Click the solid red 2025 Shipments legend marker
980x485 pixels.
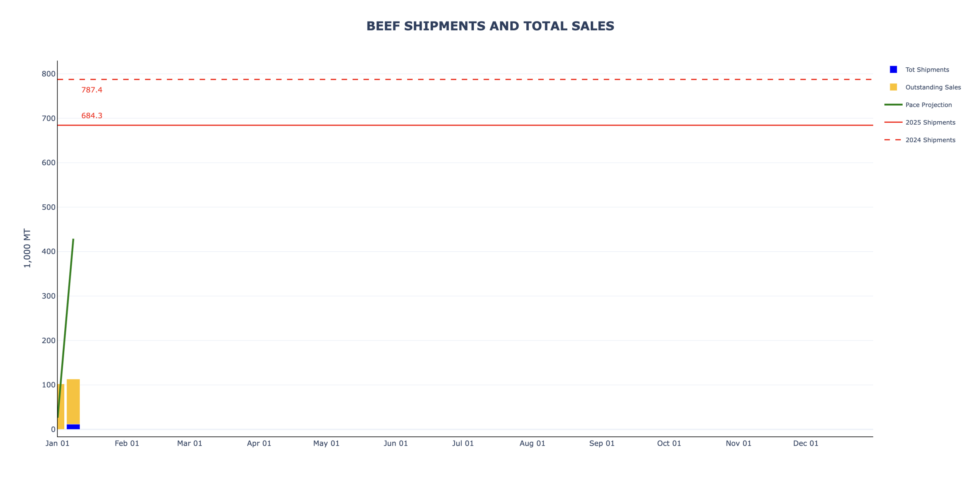tap(893, 122)
